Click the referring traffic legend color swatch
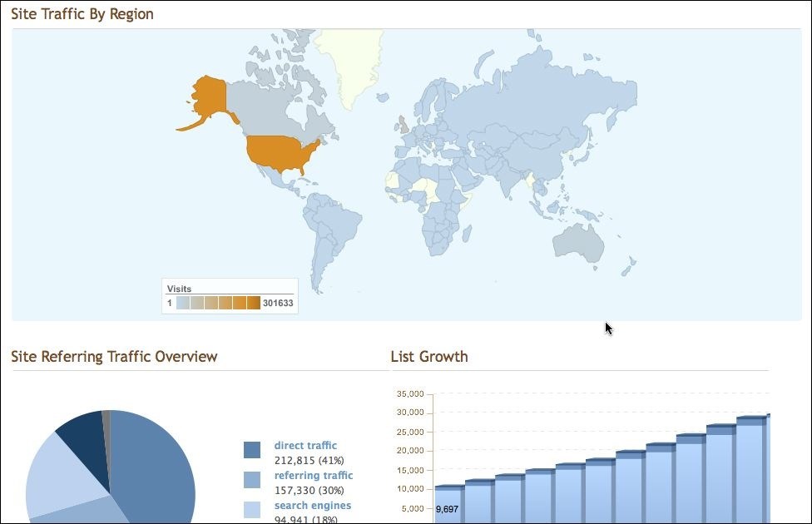812x524 pixels. [x=252, y=480]
